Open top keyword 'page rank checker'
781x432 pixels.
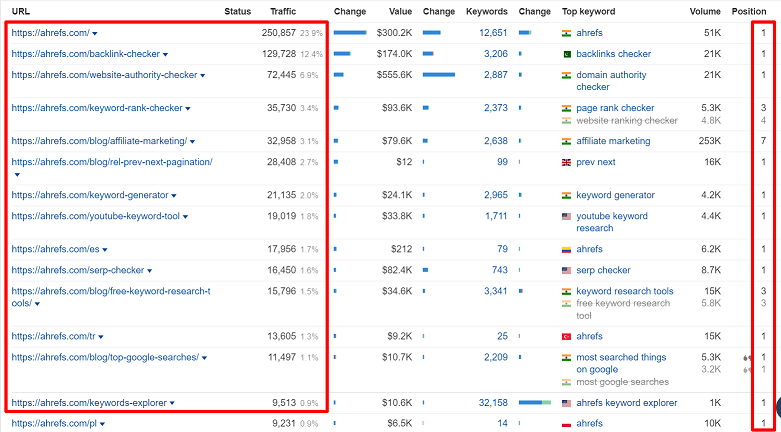tap(615, 108)
